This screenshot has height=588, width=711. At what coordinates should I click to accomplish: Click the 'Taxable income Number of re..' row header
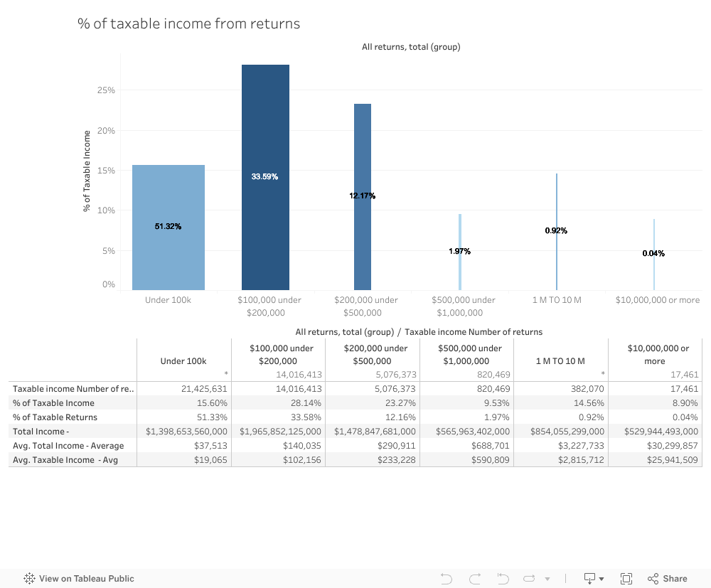point(73,388)
